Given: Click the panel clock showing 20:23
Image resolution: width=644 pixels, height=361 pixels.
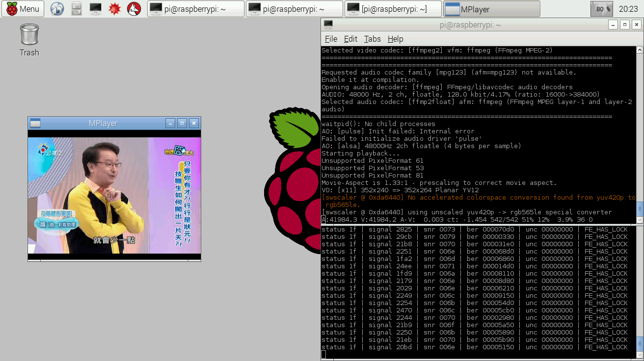Looking at the screenshot, I should pos(628,9).
